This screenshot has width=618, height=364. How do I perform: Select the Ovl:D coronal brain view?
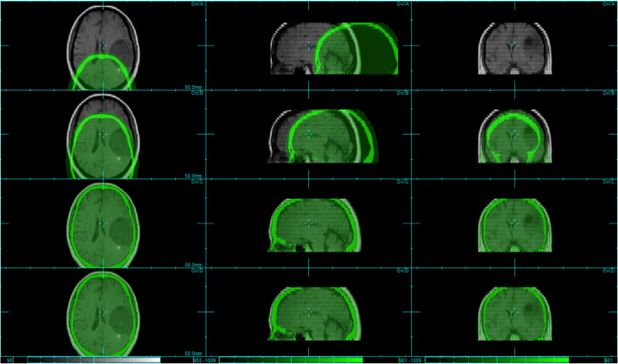coord(515,312)
